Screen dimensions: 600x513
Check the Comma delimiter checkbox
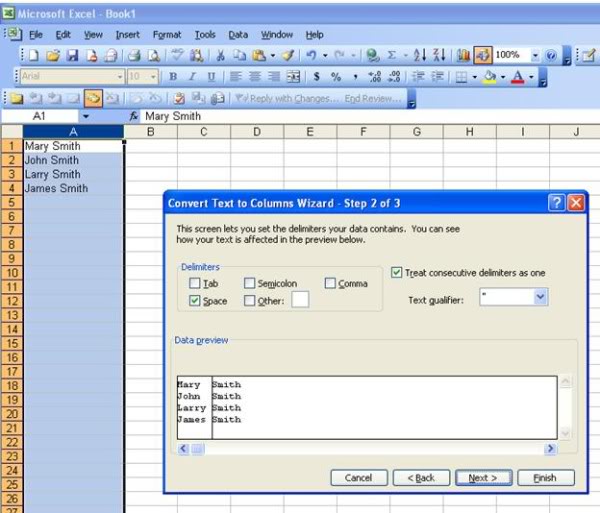330,284
